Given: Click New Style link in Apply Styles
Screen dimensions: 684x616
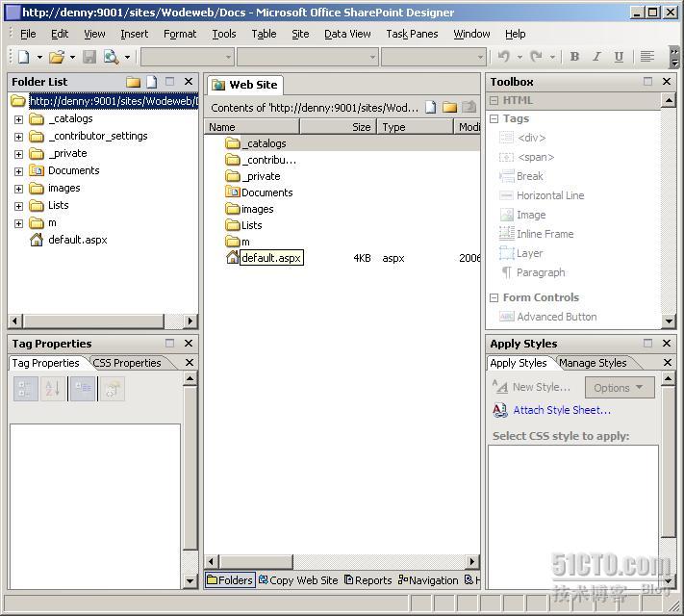Looking at the screenshot, I should 541,387.
